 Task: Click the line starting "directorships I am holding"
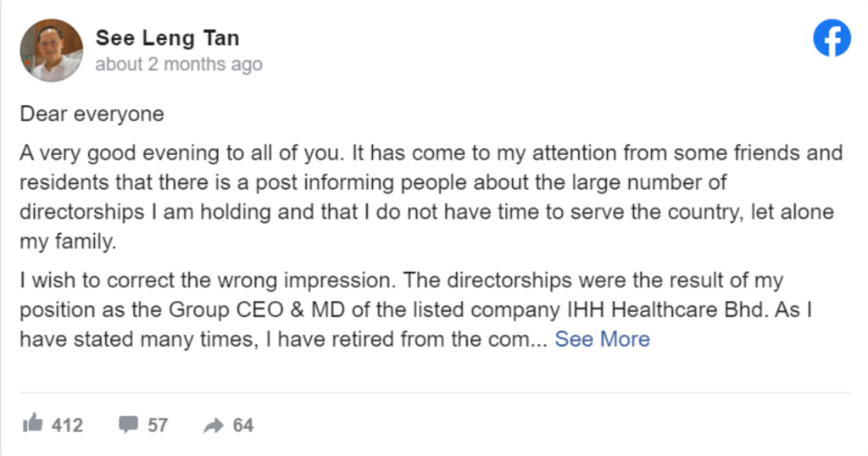point(426,211)
